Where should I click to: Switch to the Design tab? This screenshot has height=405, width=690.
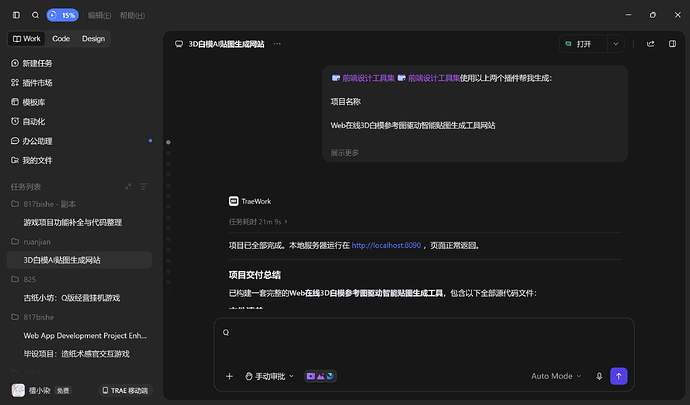pyautogui.click(x=93, y=39)
